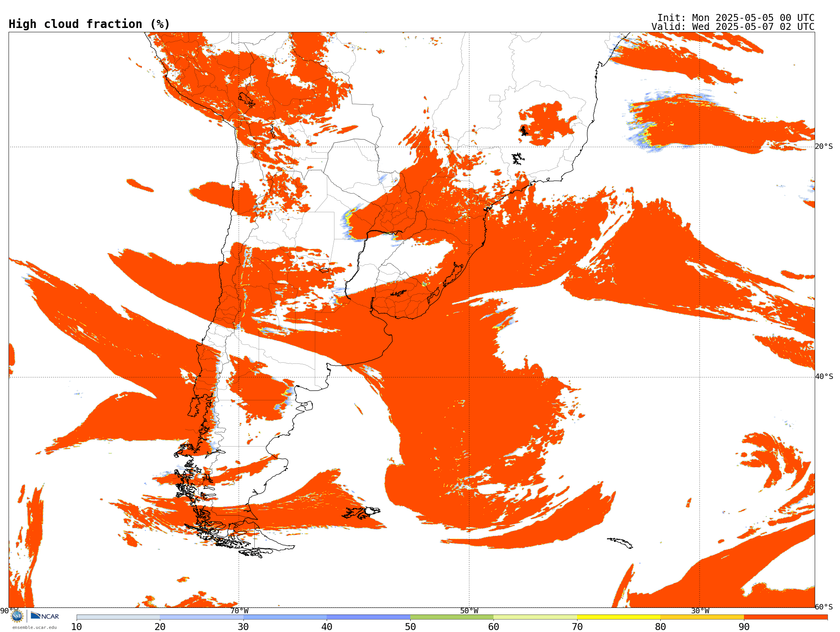The image size is (840, 632).
Task: Click colorbar tick label 30
Action: coord(243,627)
